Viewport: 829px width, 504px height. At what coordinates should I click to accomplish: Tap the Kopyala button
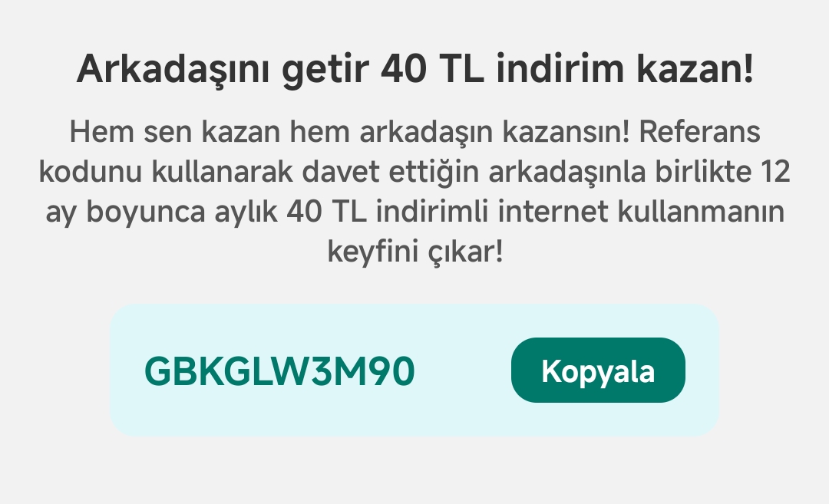click(598, 370)
